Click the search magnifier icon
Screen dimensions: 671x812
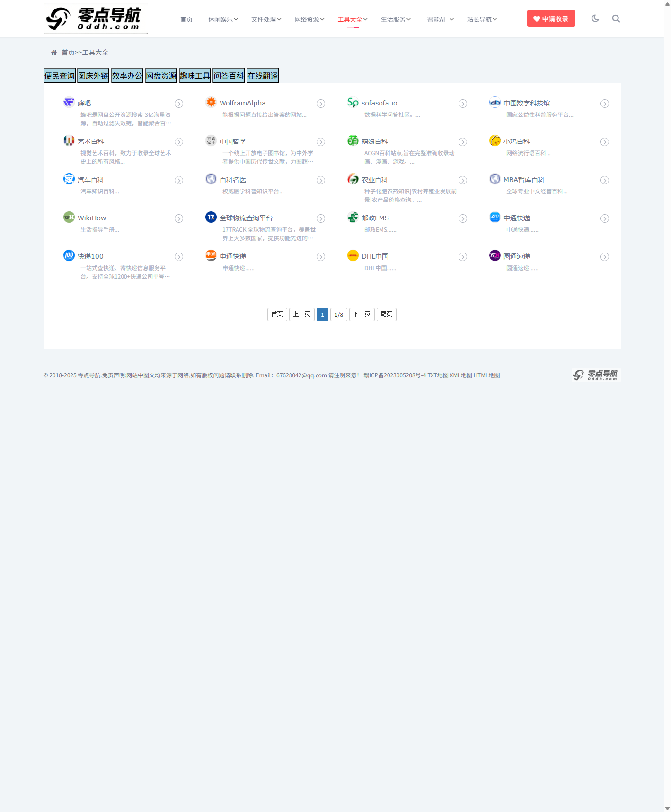pos(616,19)
